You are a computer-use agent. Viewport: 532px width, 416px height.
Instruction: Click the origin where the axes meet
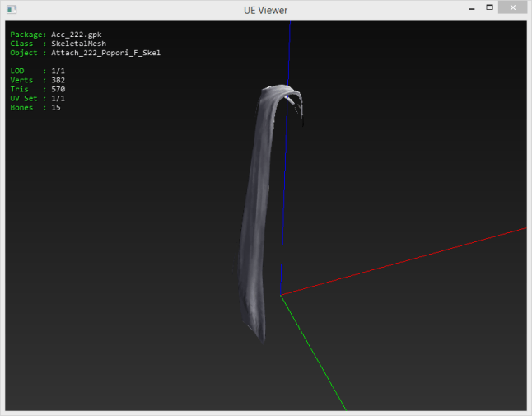point(281,294)
